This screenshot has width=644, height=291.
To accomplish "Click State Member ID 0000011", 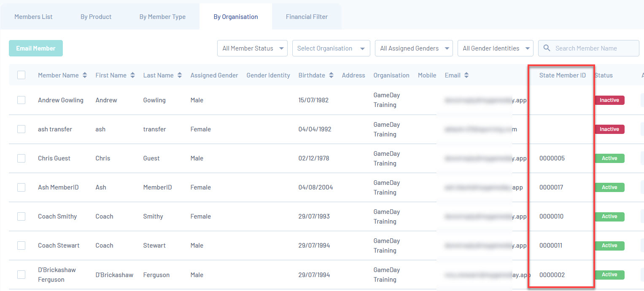I will pyautogui.click(x=551, y=246).
